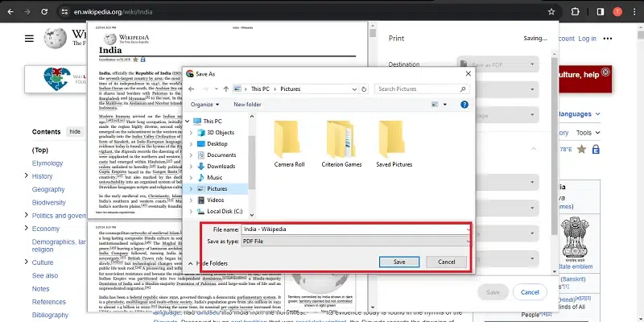
Task: Open the view options dropdown arrow in Save As
Action: (x=445, y=105)
